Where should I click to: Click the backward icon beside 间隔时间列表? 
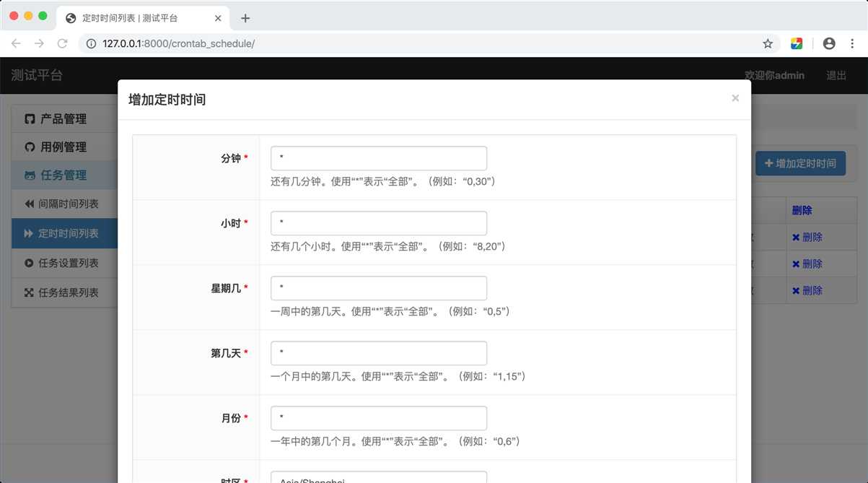pyautogui.click(x=30, y=204)
